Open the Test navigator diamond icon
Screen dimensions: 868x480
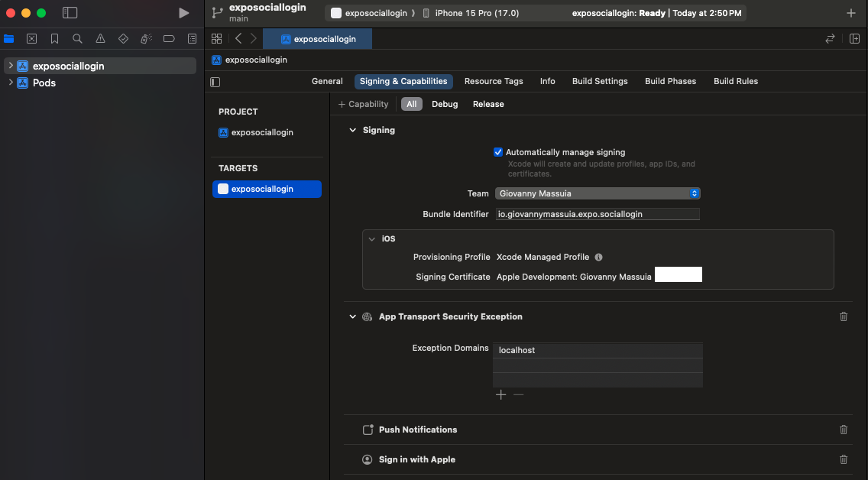[x=124, y=39]
